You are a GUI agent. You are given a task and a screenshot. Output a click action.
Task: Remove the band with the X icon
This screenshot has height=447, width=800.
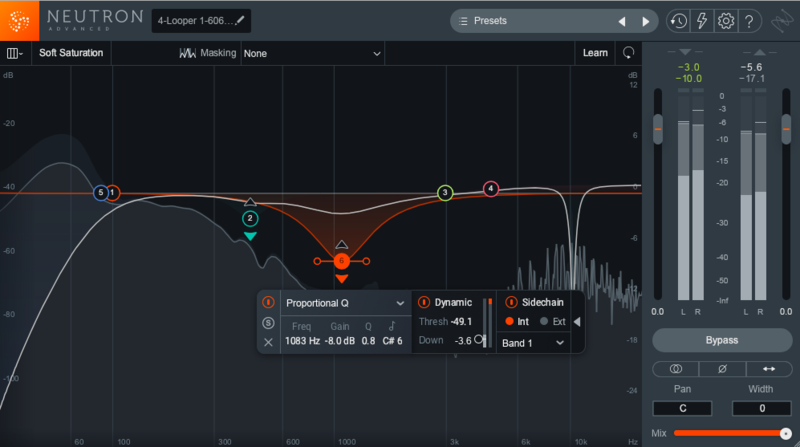click(268, 342)
